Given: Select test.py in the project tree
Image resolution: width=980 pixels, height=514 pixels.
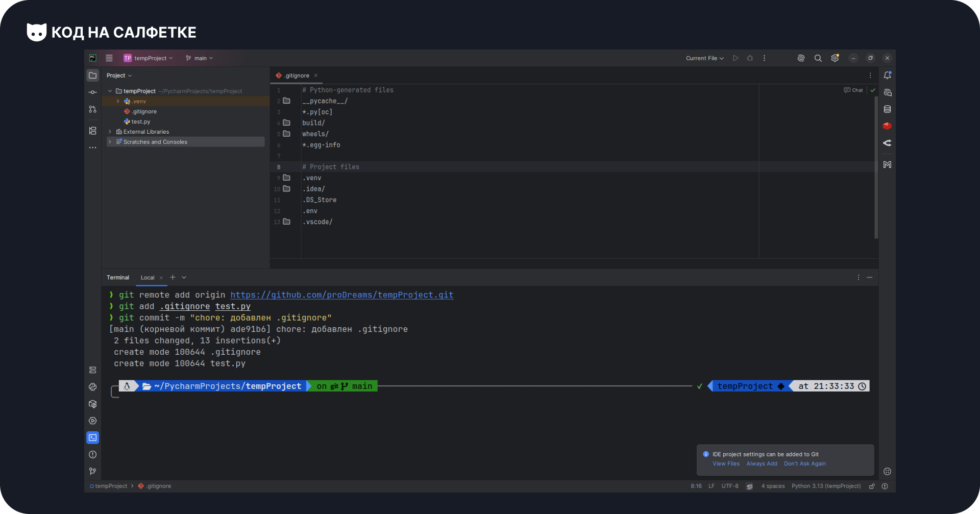Looking at the screenshot, I should [137, 121].
